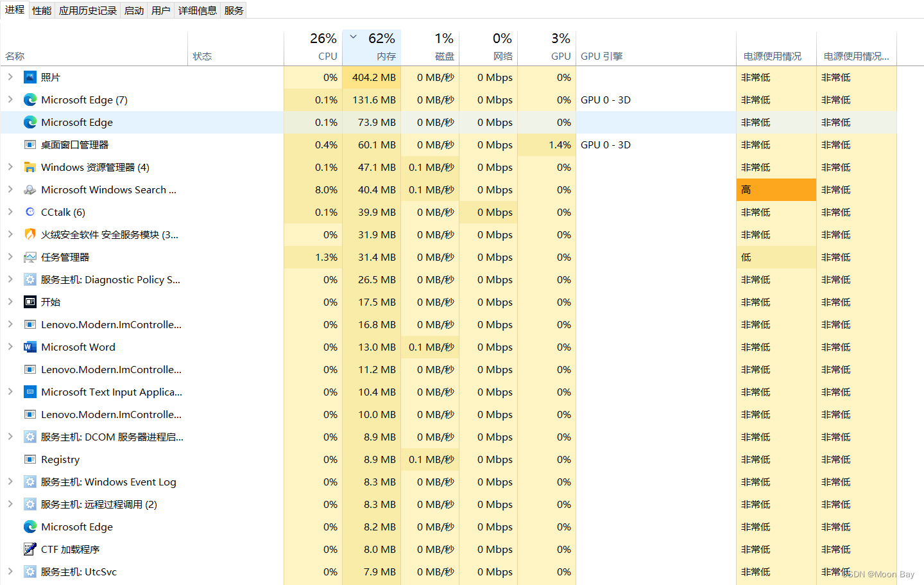This screenshot has height=585, width=924.
Task: Click the 开始 (Start) process icon
Action: (30, 302)
